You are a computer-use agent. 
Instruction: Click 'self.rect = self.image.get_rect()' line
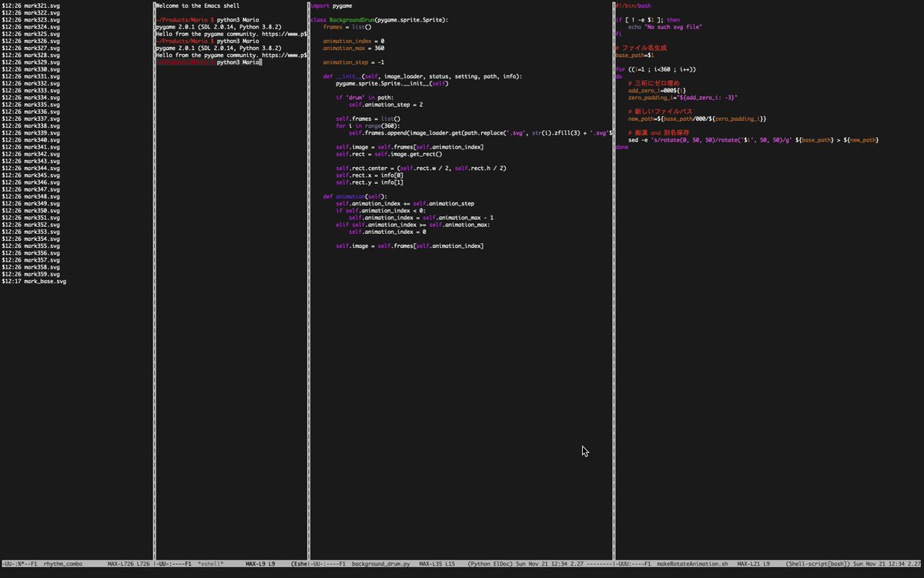[389, 154]
